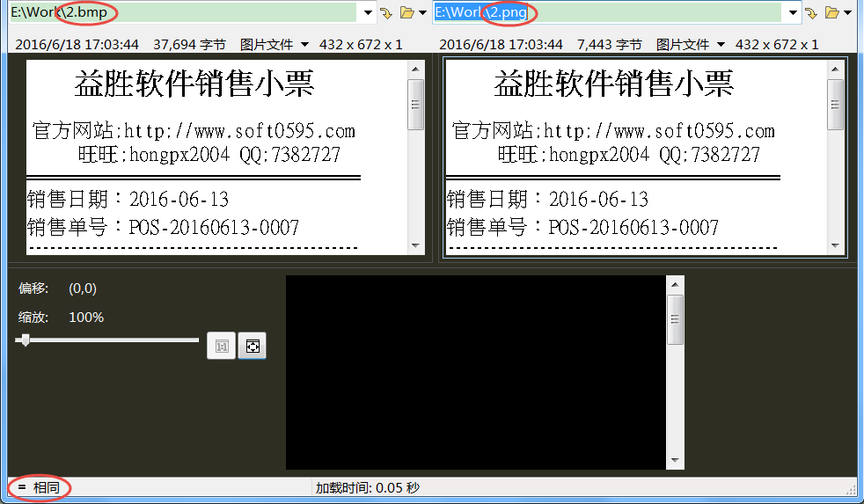Click the left pane browse-history arrow icon
Viewport: 864px width, 504px height.
tap(386, 12)
